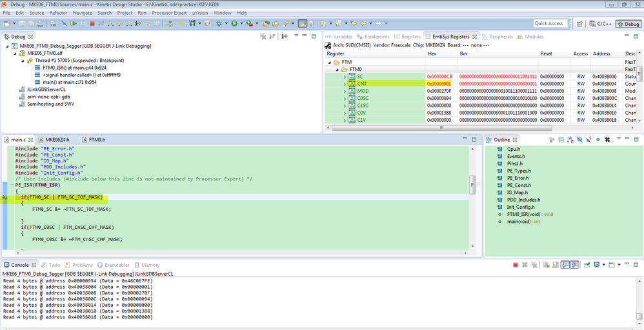Click the back navigation yellow arrow
The image size is (644, 330).
tap(363, 23)
